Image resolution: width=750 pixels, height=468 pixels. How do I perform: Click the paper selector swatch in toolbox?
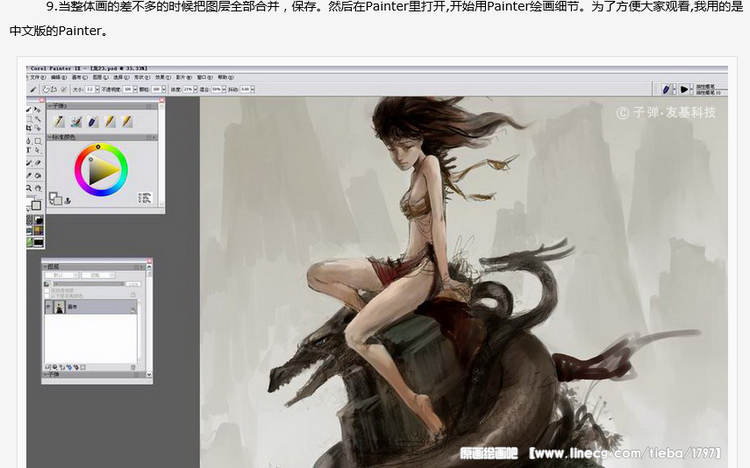30,220
